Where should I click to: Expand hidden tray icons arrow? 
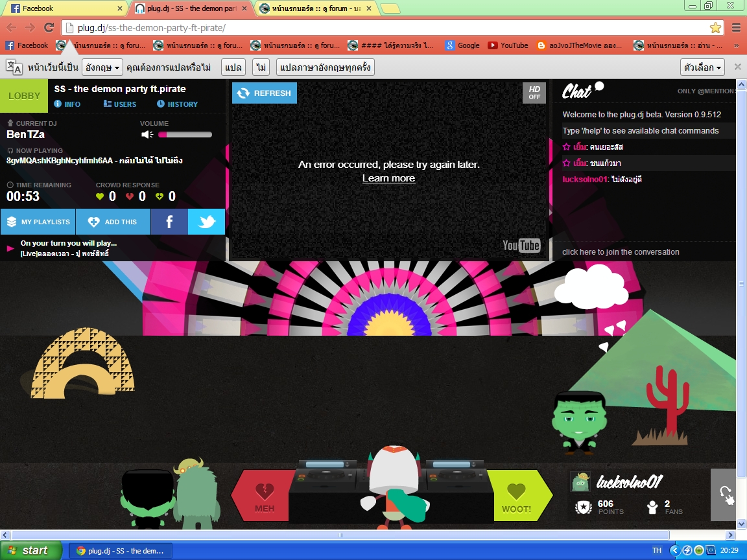674,550
